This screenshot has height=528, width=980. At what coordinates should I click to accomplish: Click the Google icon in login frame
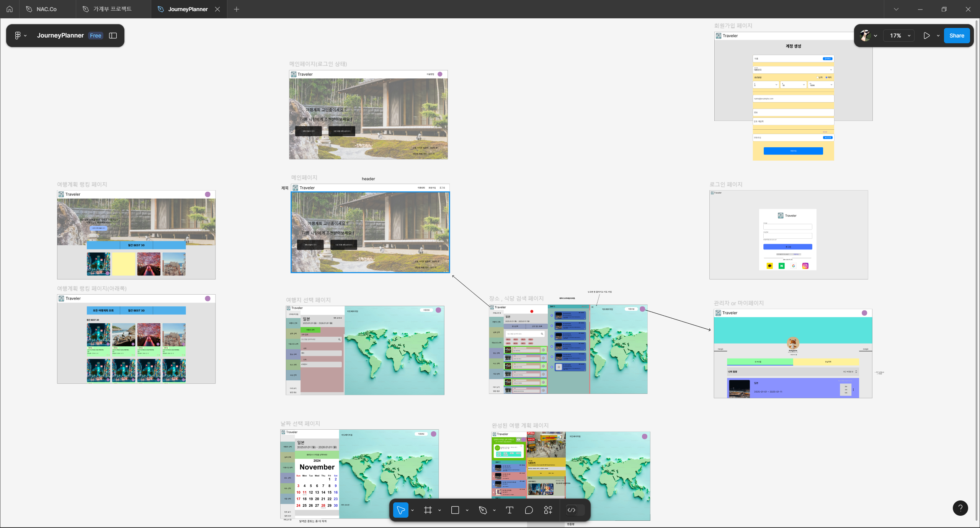[794, 266]
